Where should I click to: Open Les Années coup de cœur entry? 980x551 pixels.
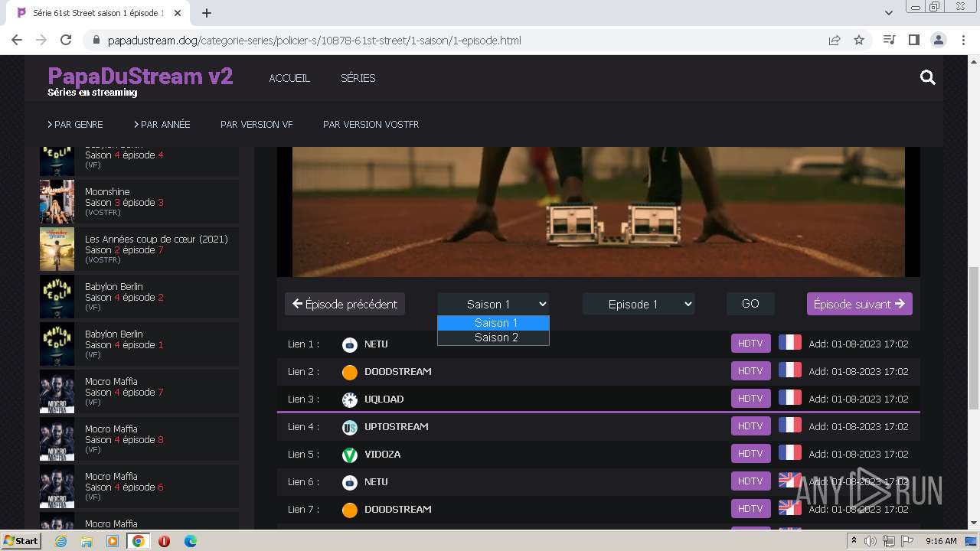[x=139, y=249]
